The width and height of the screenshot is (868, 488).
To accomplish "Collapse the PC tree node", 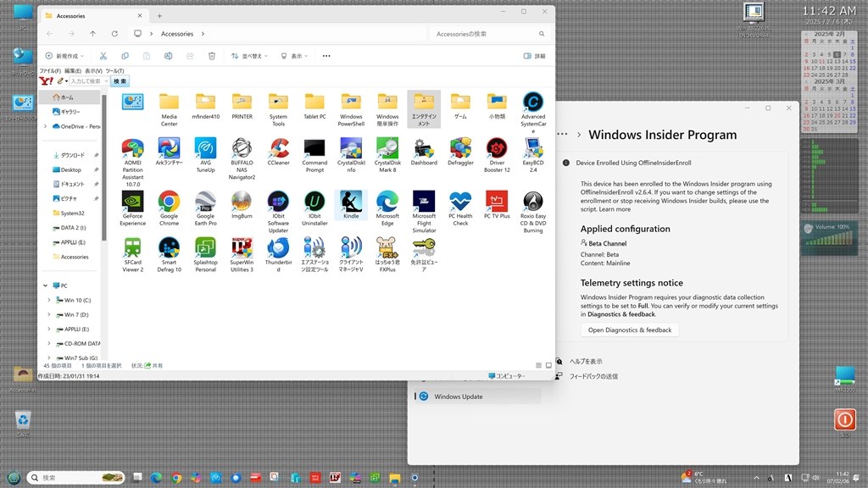I will (x=46, y=286).
